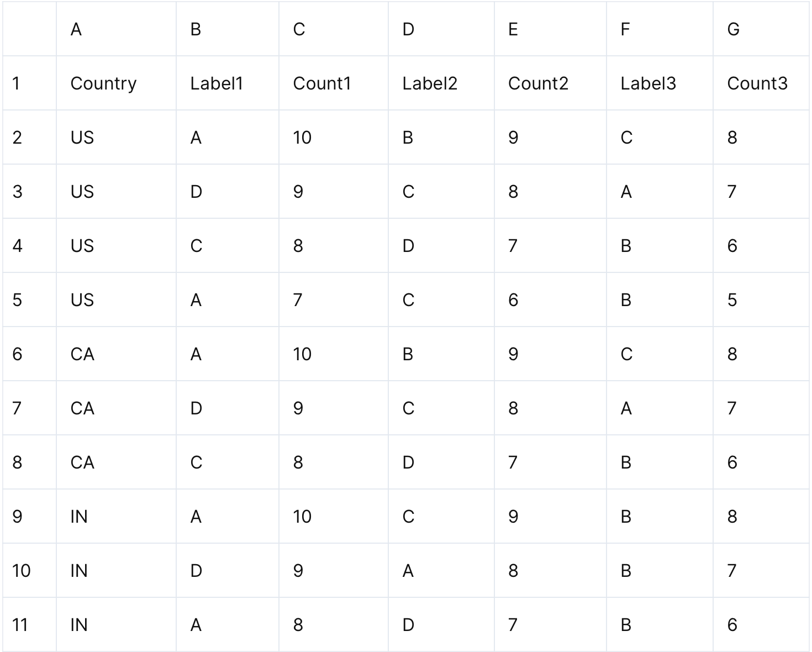Click the "IN" country cell in row 9
This screenshot has height=652, width=812.
tap(79, 517)
